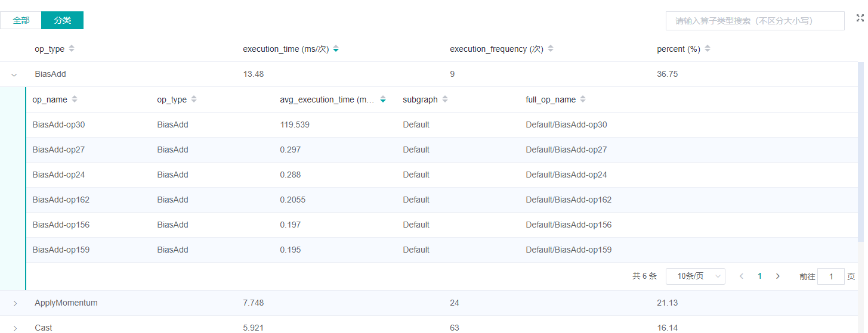
Task: Sort main table by execution_time column
Action: tap(336, 49)
